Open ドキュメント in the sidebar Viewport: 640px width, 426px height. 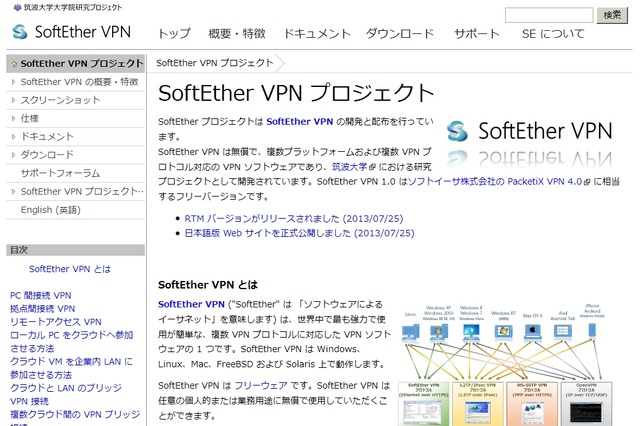point(47,136)
